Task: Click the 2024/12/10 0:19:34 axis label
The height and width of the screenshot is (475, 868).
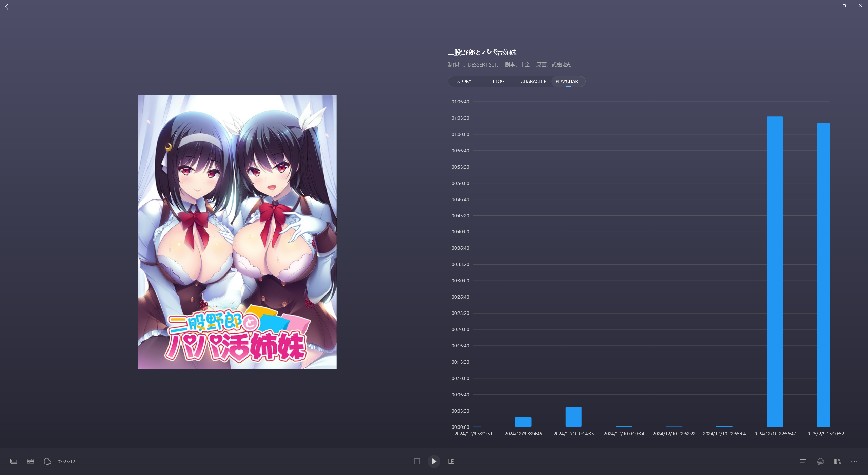Action: coord(624,434)
